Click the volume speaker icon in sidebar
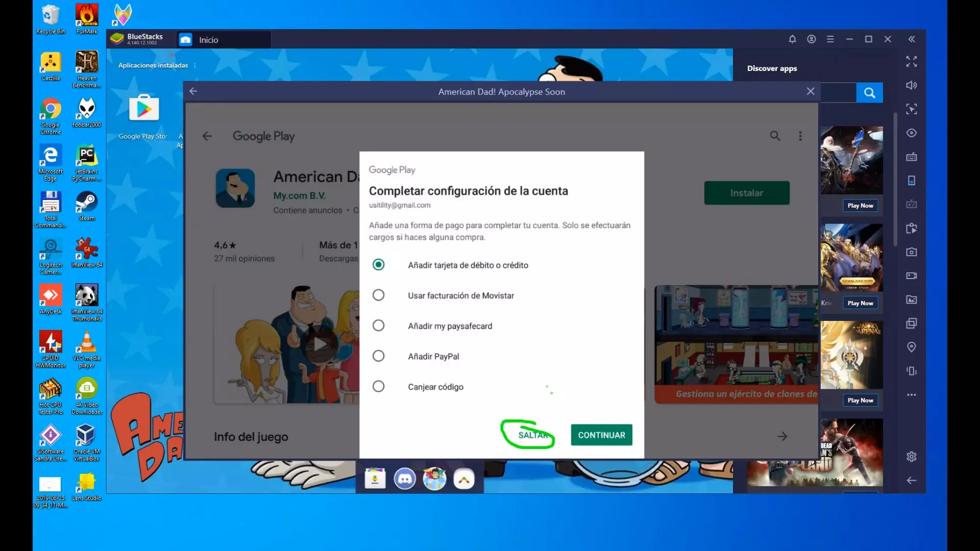The image size is (980, 551). pos(911,85)
